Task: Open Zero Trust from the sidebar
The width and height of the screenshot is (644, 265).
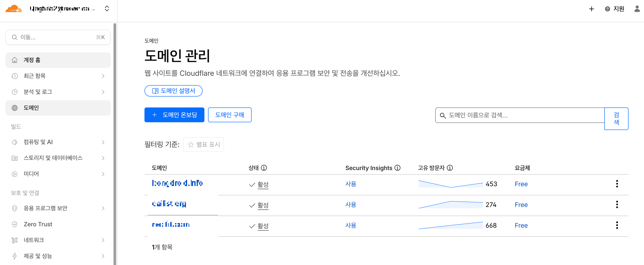Action: click(x=38, y=224)
